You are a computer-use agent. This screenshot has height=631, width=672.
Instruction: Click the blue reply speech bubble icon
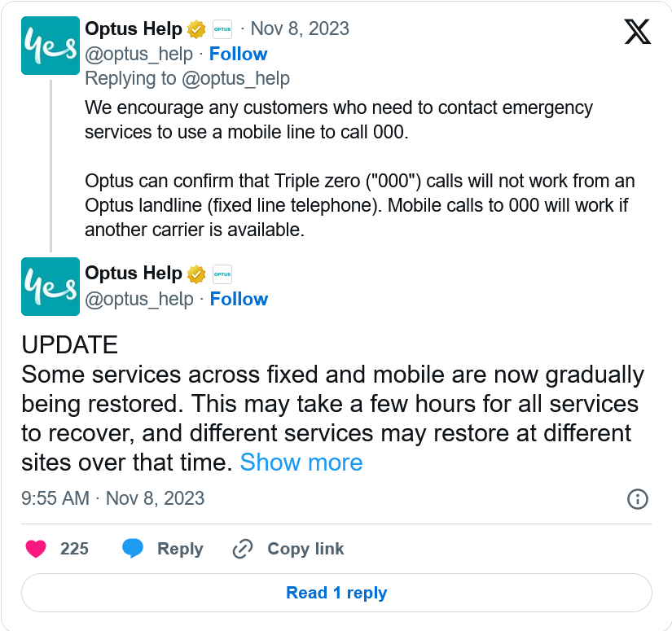coord(133,549)
